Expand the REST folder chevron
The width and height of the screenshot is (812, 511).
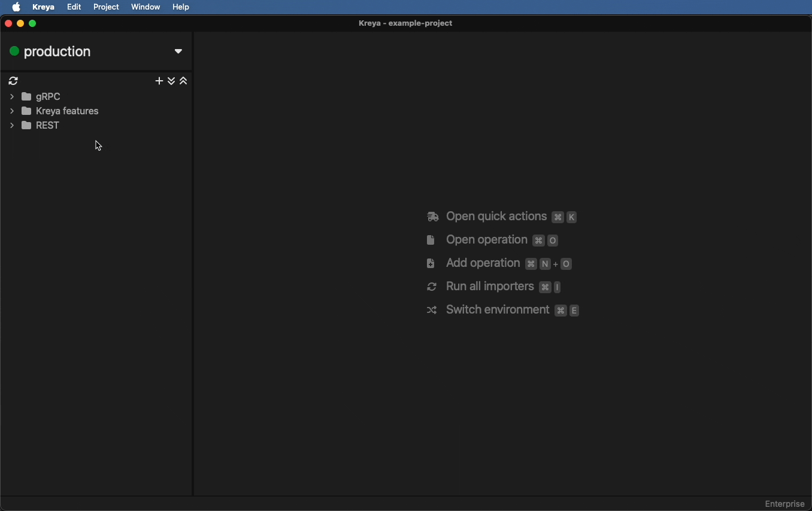(x=12, y=126)
